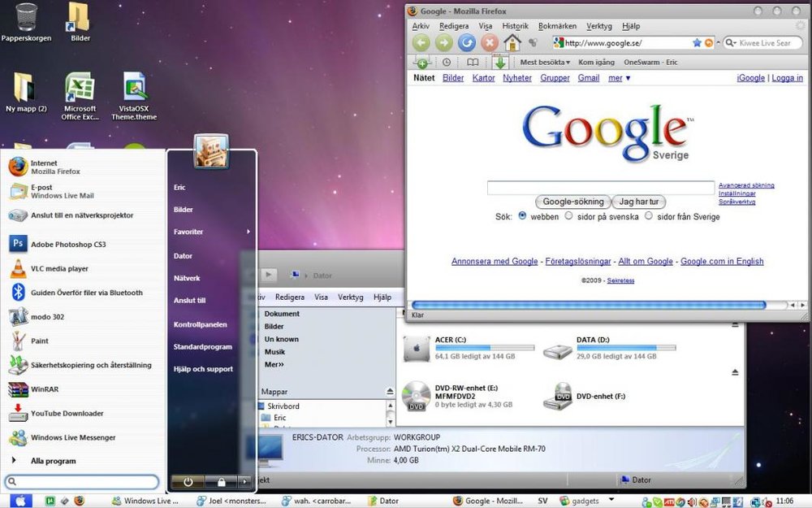Open the Verktyg menu in Explorer window
812x508 pixels.
coord(351,297)
